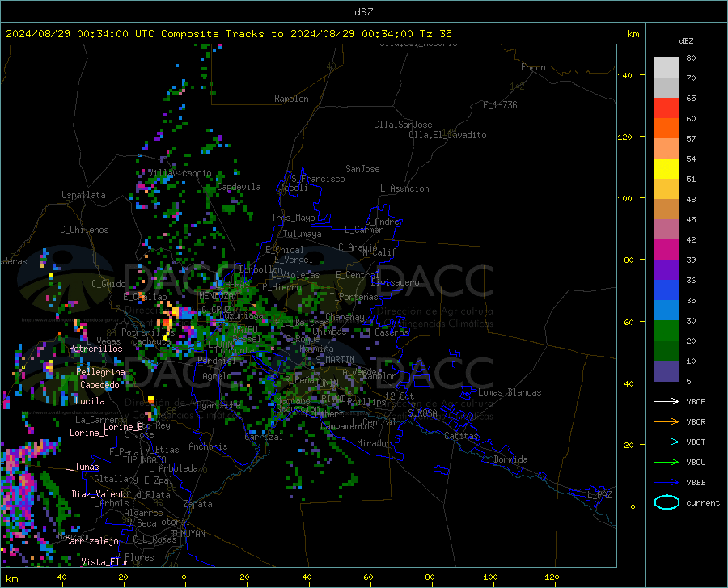Click the Carrizal map label
Screen dimensions: 728x588
click(x=263, y=437)
